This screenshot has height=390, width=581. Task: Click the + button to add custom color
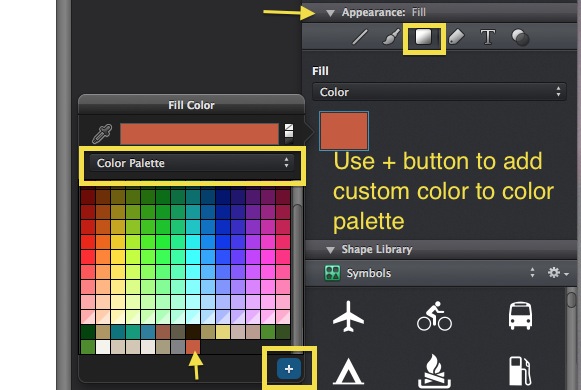tap(289, 369)
